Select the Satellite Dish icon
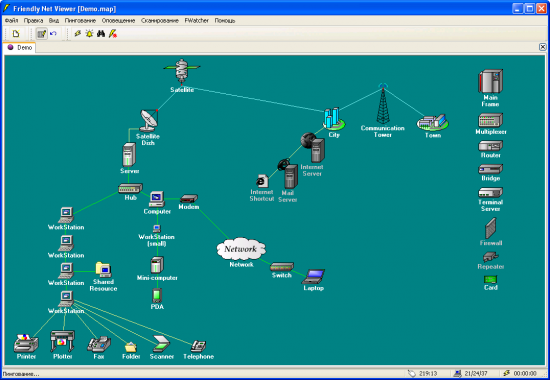The image size is (550, 380). pyautogui.click(x=149, y=120)
